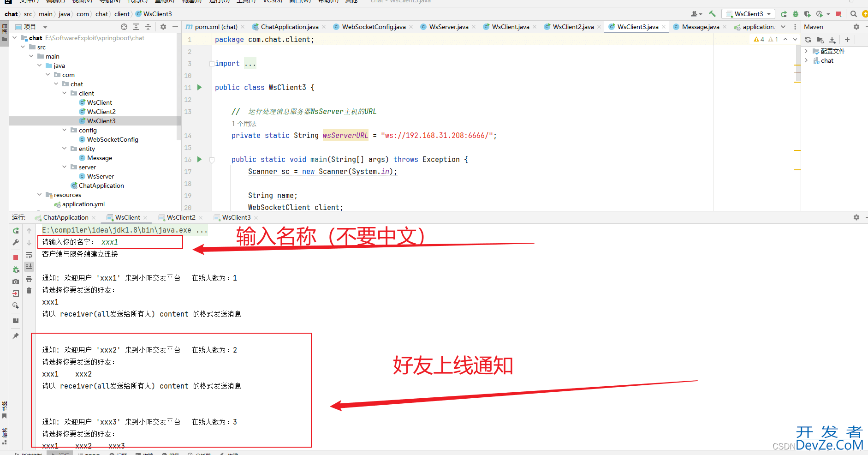
Task: Start debugging with the green bug icon
Action: click(796, 14)
